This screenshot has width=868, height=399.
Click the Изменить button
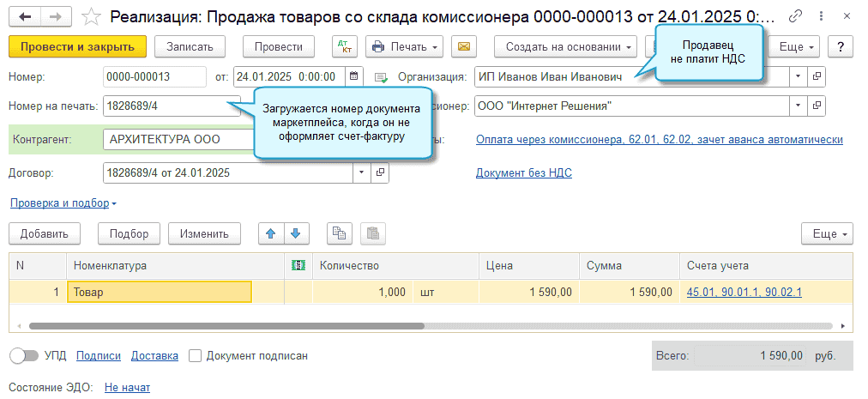(204, 233)
